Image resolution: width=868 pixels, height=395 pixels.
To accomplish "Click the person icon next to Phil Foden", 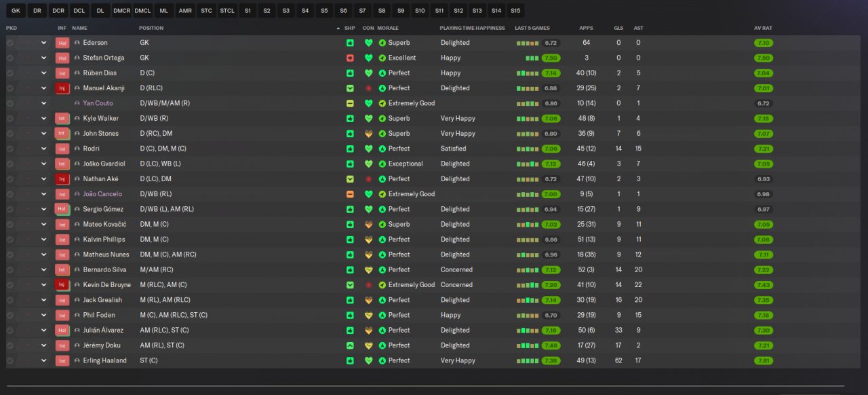I will pyautogui.click(x=77, y=315).
